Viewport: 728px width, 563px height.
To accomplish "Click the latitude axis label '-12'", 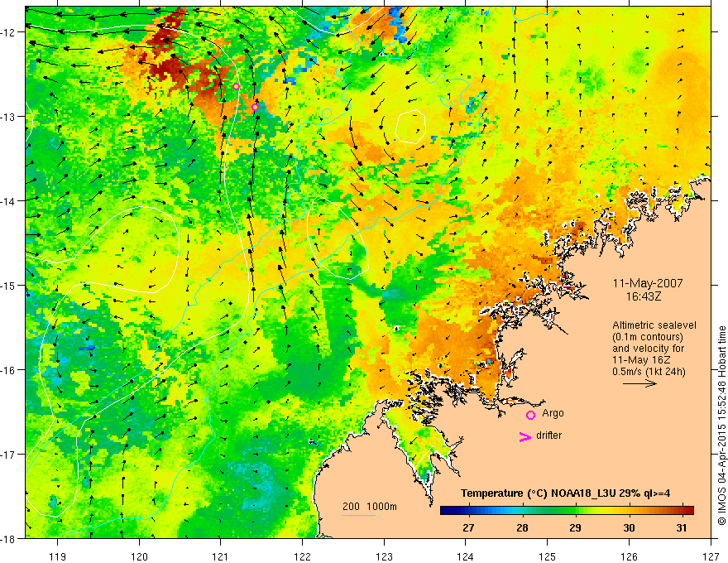I will click(9, 32).
